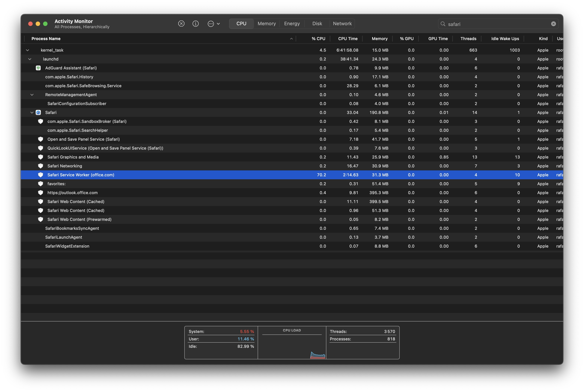The height and width of the screenshot is (392, 584).
Task: Click the CPU Load graph
Action: coord(292,346)
